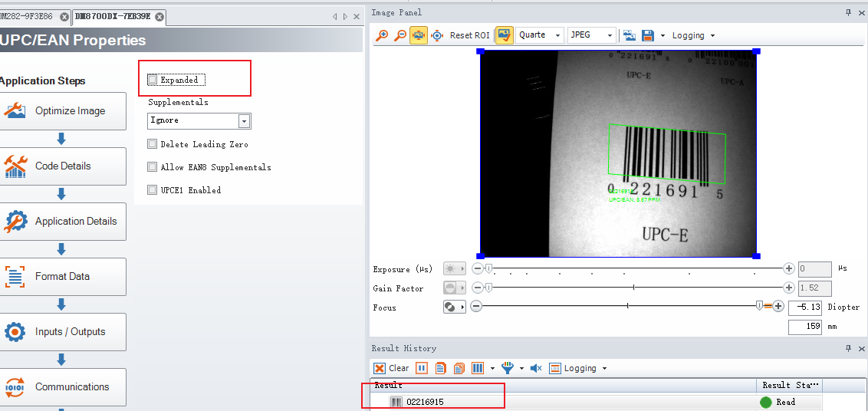The width and height of the screenshot is (868, 411).
Task: Open the Code Details application step
Action: pyautogui.click(x=63, y=166)
